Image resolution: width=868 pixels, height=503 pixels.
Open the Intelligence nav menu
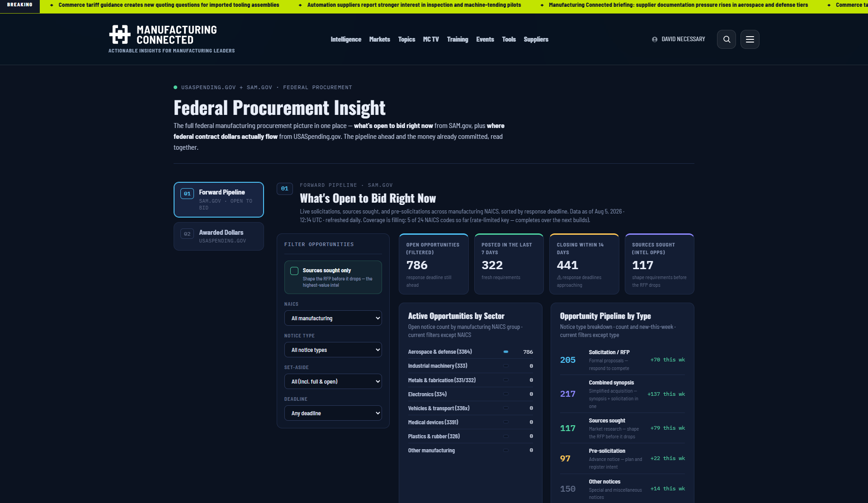click(346, 39)
